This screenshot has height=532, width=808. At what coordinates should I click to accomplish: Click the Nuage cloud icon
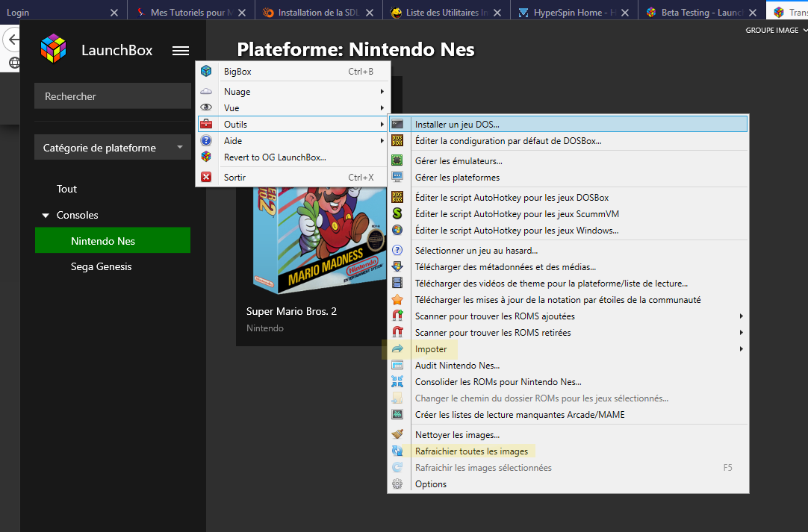(x=206, y=91)
